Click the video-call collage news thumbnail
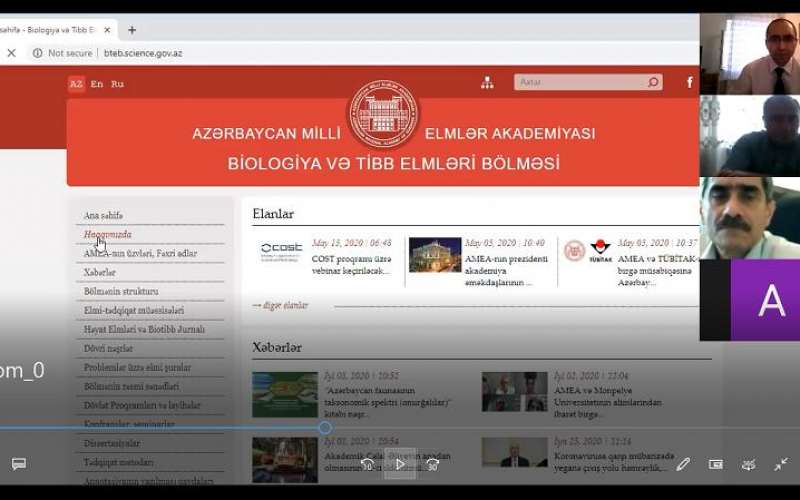 514,392
